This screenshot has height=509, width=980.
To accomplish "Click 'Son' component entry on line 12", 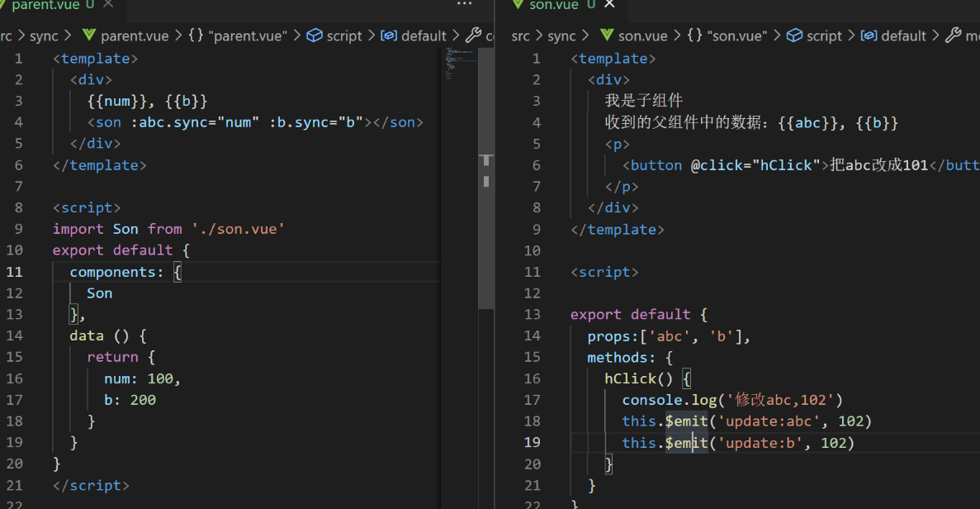I will point(99,293).
